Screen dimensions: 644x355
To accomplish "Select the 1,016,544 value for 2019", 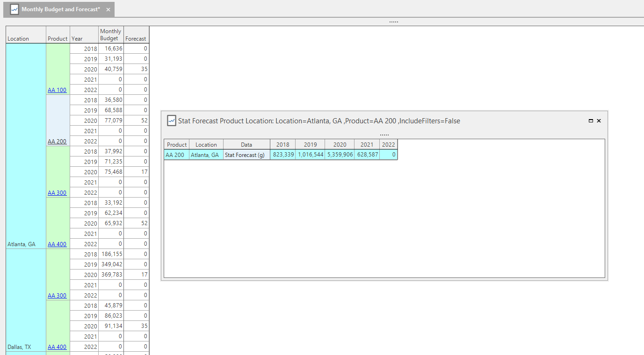I will (x=311, y=155).
